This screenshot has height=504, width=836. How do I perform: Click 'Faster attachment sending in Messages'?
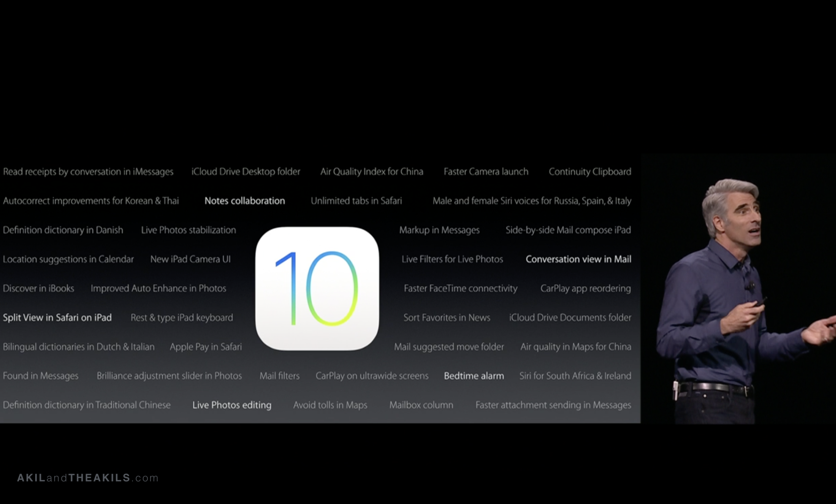coord(553,405)
